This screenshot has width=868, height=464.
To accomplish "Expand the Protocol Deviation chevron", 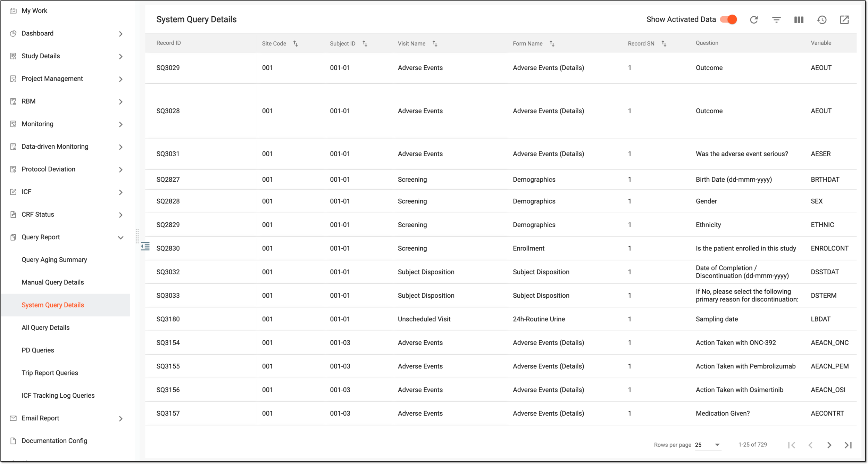I will point(120,169).
